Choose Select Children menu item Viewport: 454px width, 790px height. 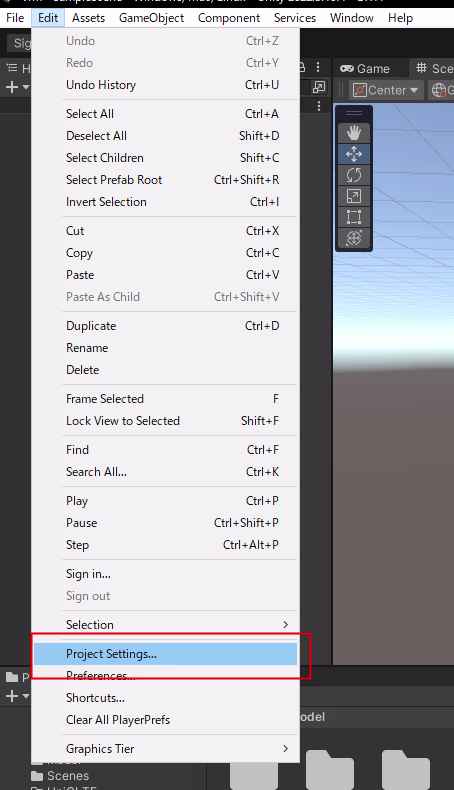coord(165,158)
